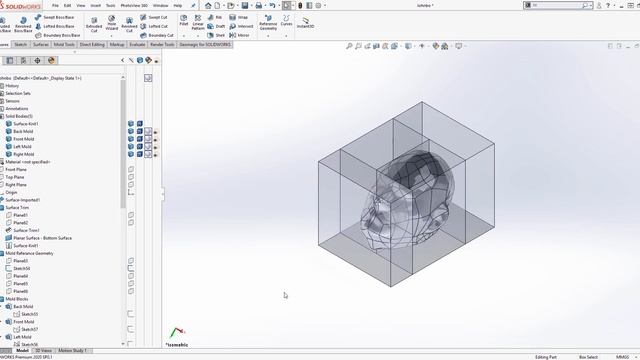Screen dimensions: 640x360
Task: Expand the Reference Geometry dropdown arrow
Action: coord(268,36)
